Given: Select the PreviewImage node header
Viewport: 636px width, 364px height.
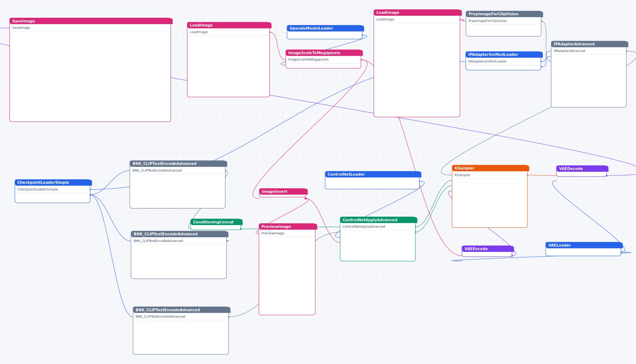Looking at the screenshot, I should click(288, 227).
